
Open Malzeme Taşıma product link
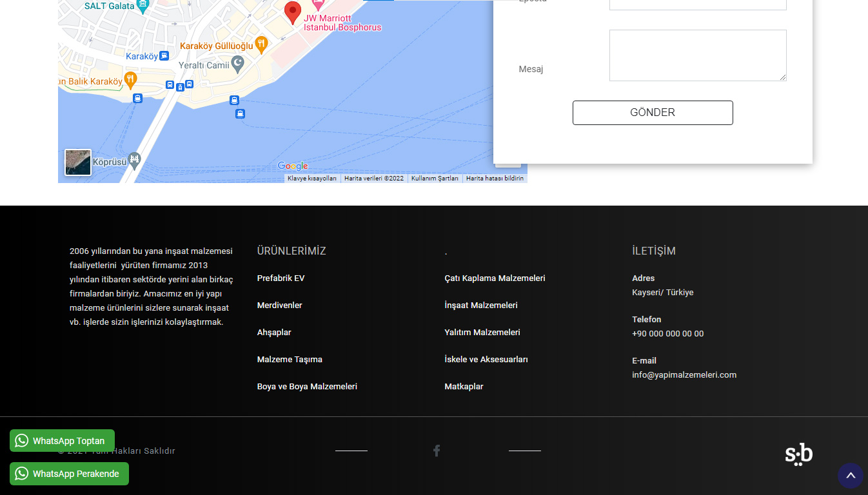[x=290, y=360]
